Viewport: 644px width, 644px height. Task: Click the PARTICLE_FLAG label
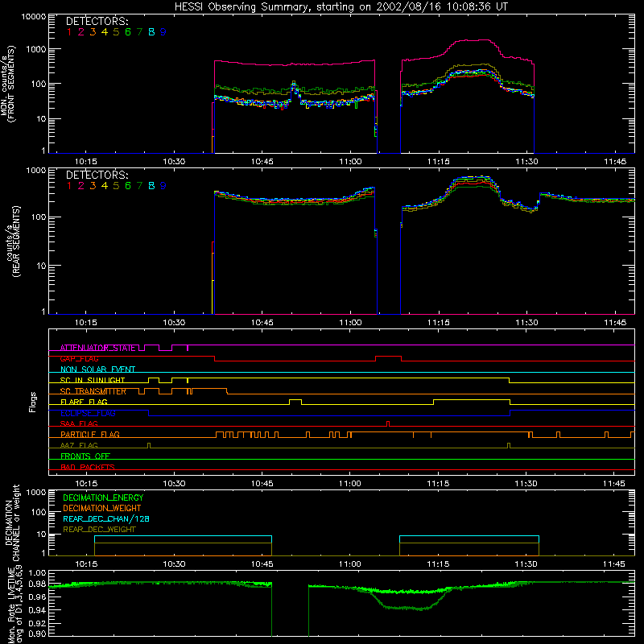click(x=90, y=434)
